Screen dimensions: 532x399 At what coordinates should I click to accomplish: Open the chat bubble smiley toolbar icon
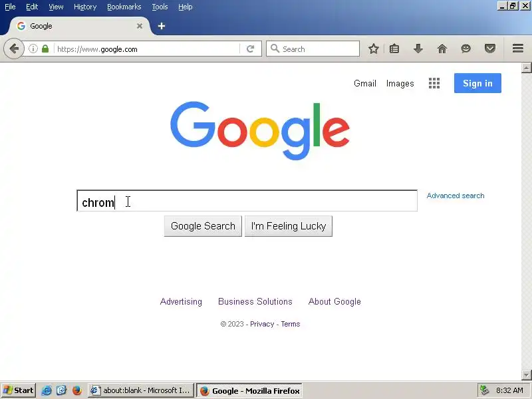(466, 49)
